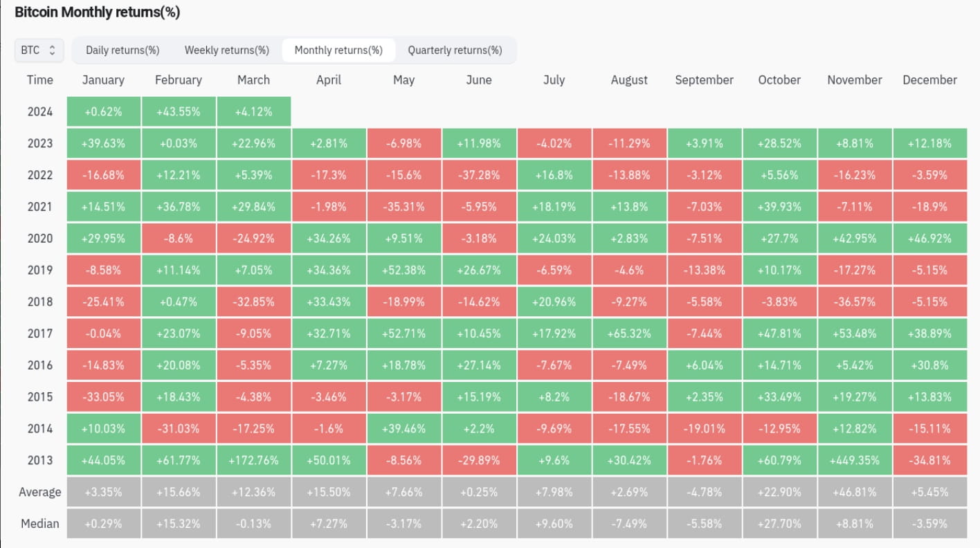
Task: Select the Average row label
Action: pos(40,491)
